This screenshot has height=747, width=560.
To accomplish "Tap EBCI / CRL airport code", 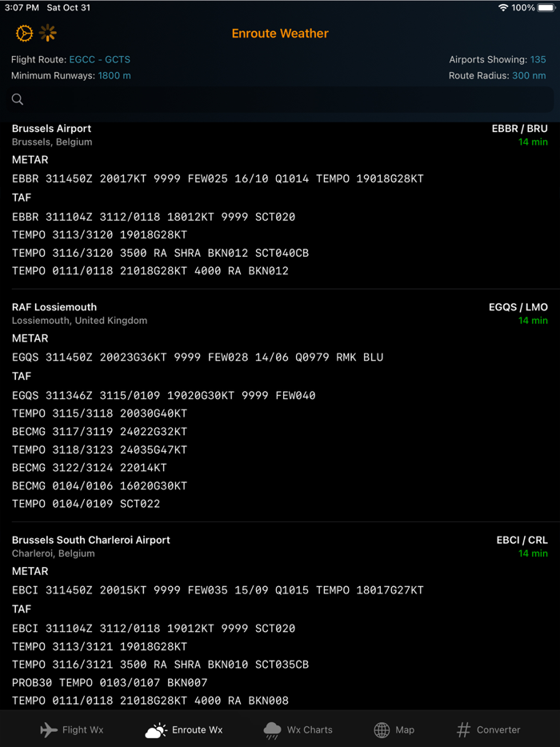I will [x=522, y=540].
